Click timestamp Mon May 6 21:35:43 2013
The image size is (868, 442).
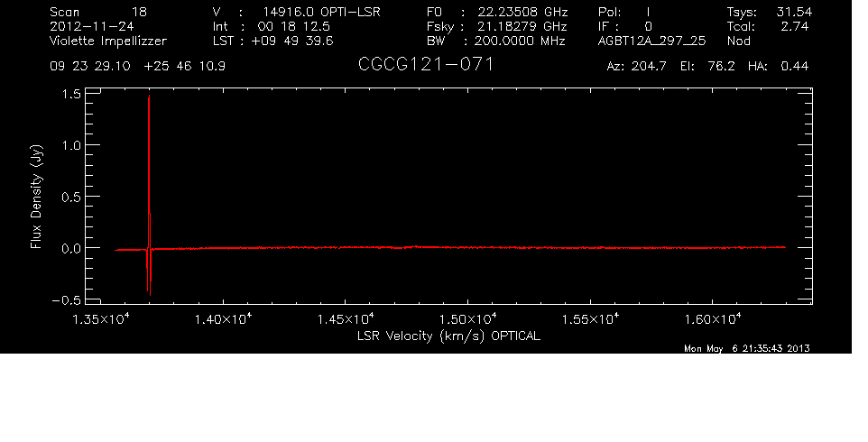(x=747, y=348)
